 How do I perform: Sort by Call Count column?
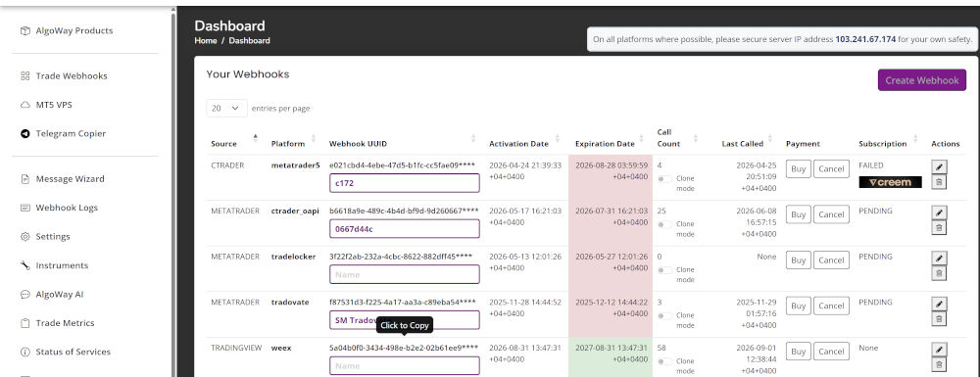point(677,138)
